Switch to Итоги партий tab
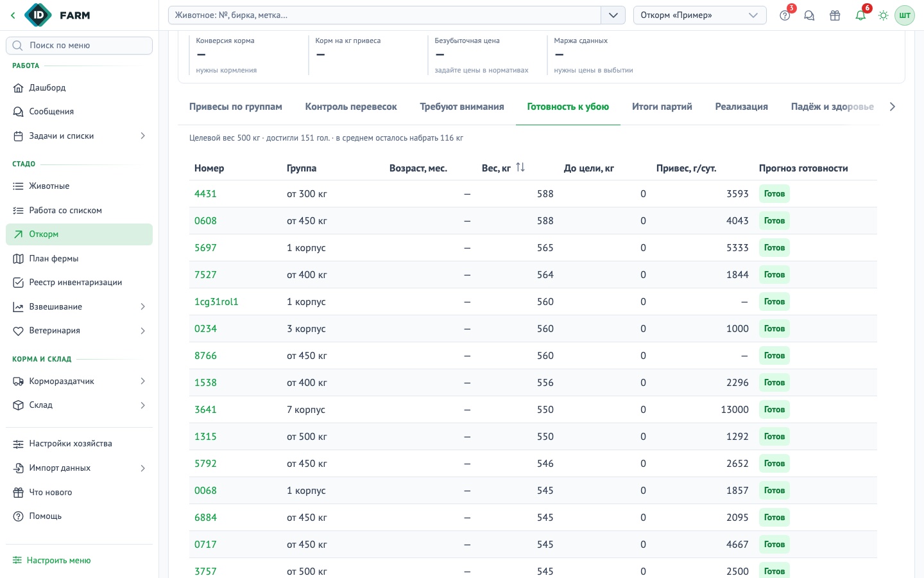The image size is (924, 578). (662, 107)
